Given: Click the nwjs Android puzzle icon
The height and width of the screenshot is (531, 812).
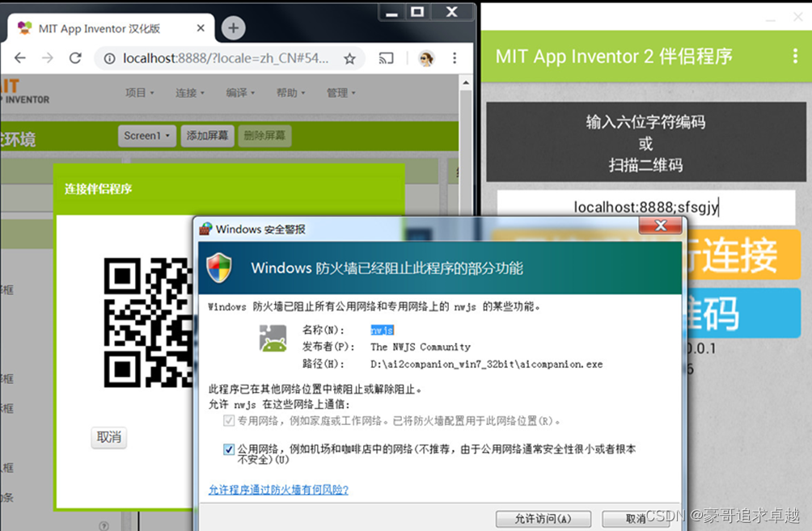Looking at the screenshot, I should click(273, 339).
